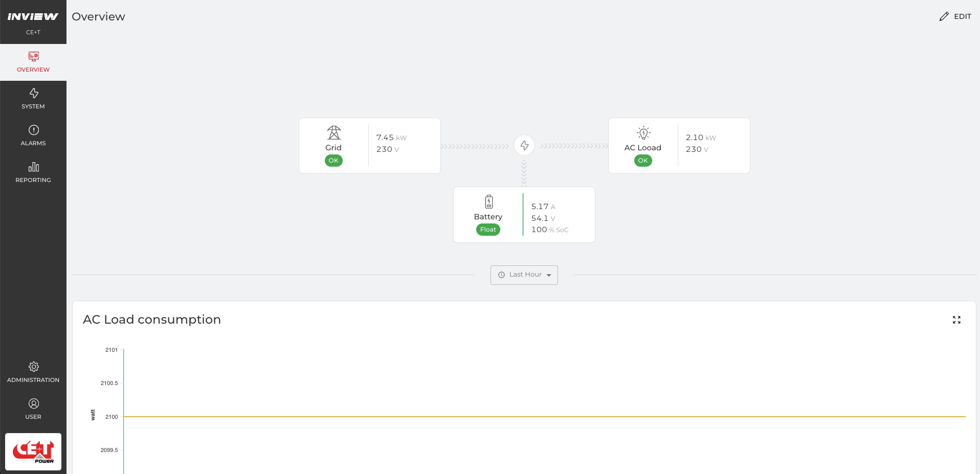Click the INVIEW logo at top left
Viewport: 980px width, 474px height.
click(x=33, y=17)
